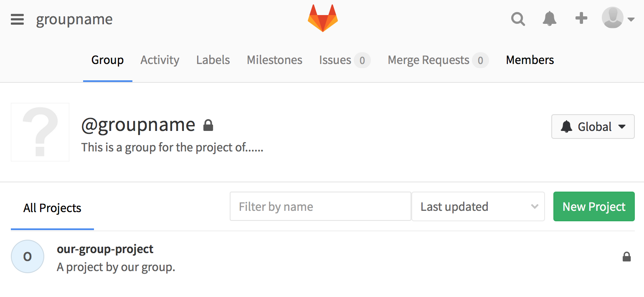Expand the Global notification dropdown
The width and height of the screenshot is (644, 297).
pos(593,126)
